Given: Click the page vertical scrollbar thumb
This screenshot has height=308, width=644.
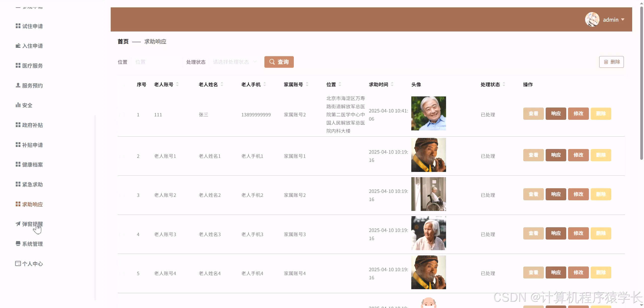Looking at the screenshot, I should [x=641, y=83].
